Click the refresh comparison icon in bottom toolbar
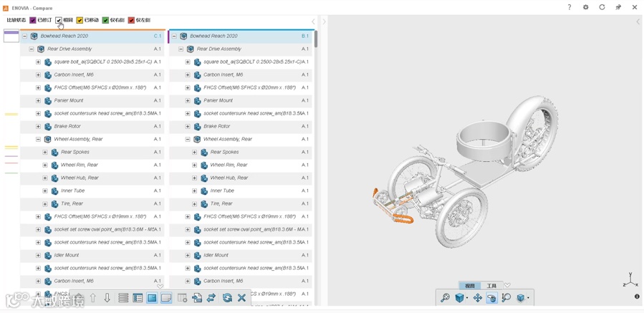 pyautogui.click(x=228, y=298)
